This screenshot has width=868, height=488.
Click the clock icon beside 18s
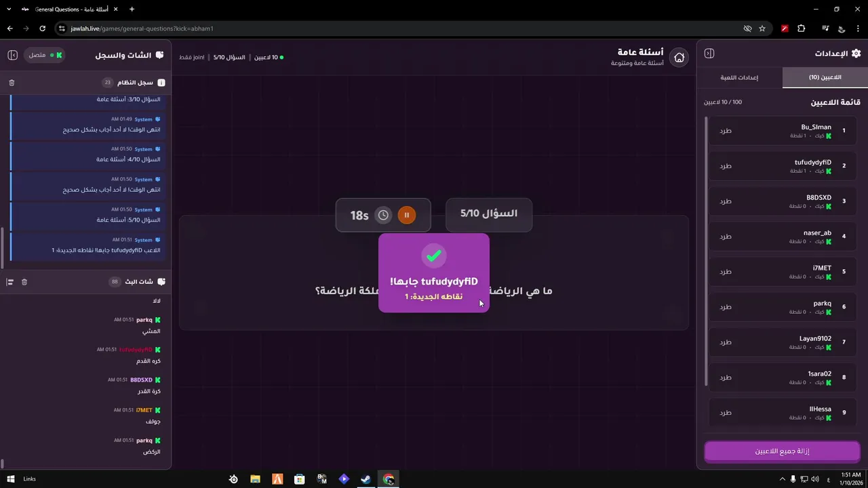point(383,215)
